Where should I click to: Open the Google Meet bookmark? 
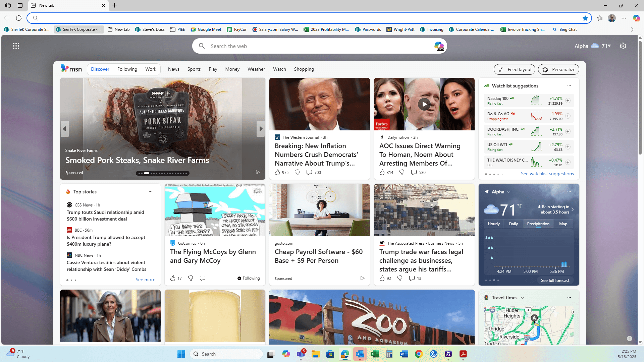pyautogui.click(x=206, y=29)
